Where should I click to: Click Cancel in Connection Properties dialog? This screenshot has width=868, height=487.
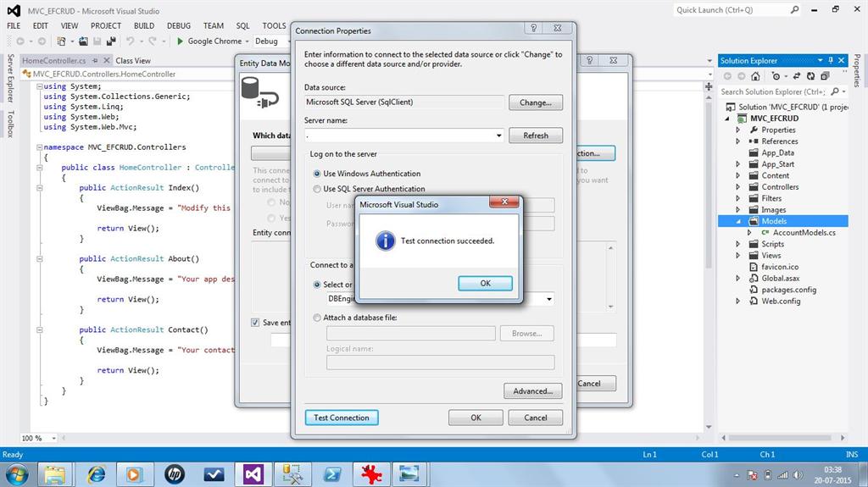tap(536, 418)
